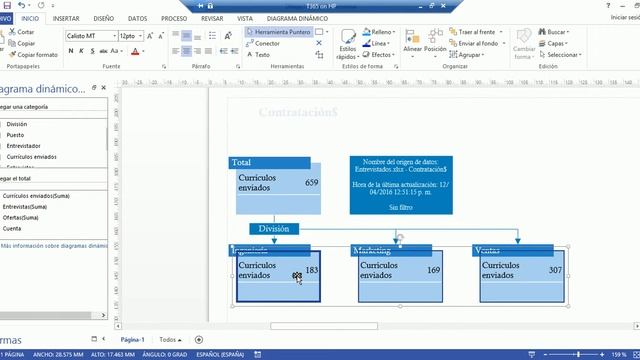Adjust the zoom slider handle
This screenshot has height=360, width=640.
[578, 355]
